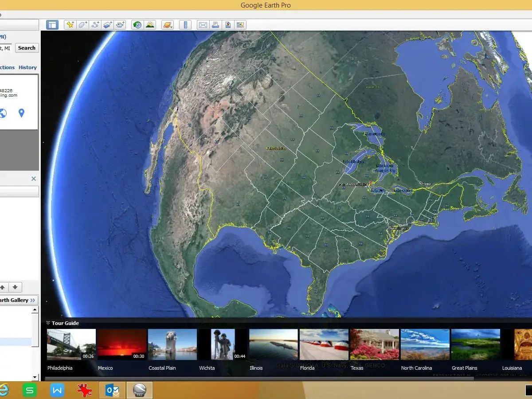
Task: Click the move item up arrow button
Action: (x=3, y=287)
